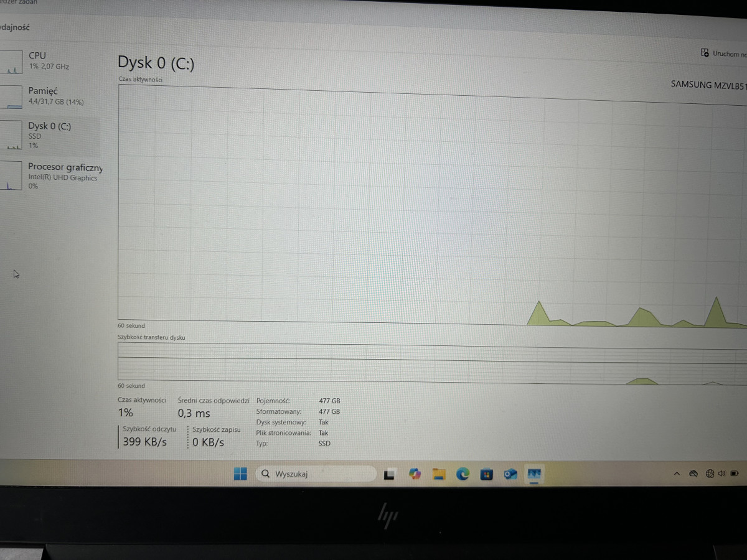Image resolution: width=747 pixels, height=560 pixels.
Task: Click the Intel(R) UHD Graphics text
Action: pyautogui.click(x=63, y=178)
